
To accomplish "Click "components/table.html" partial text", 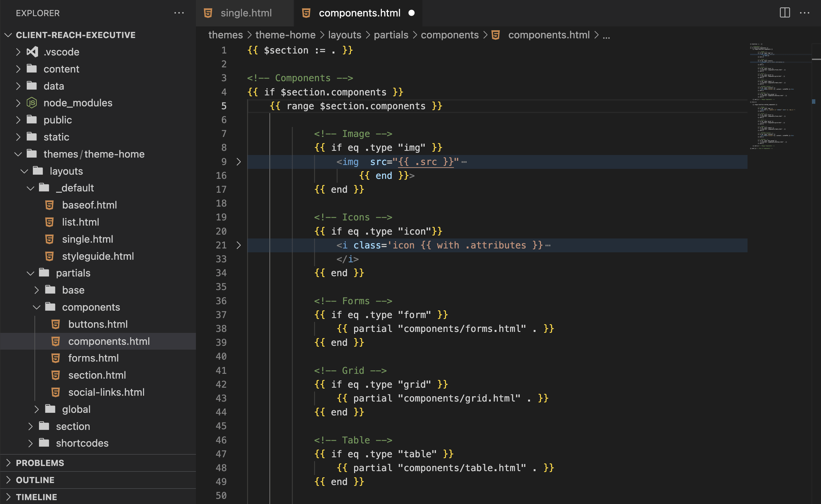I will click(x=462, y=468).
